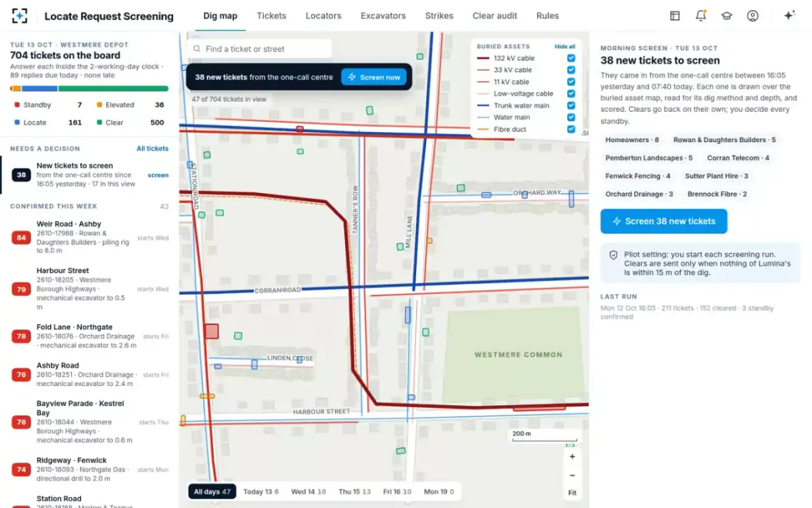812x508 pixels.
Task: Select the Homeowners · 8 chip
Action: point(632,140)
